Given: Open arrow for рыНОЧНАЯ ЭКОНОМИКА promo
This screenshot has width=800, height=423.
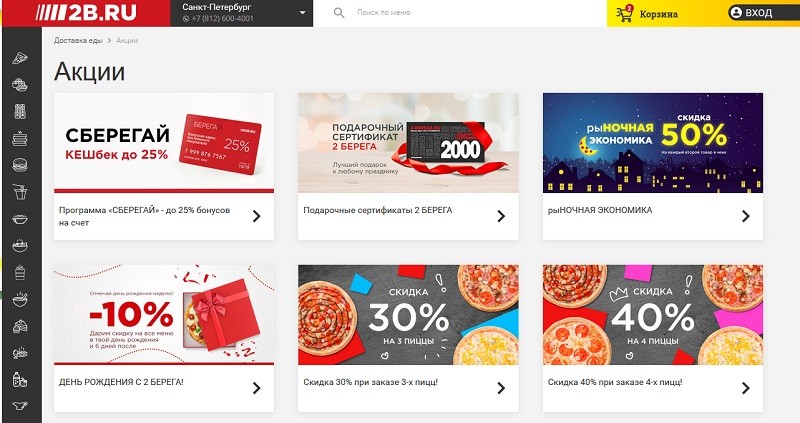Looking at the screenshot, I should 746,216.
